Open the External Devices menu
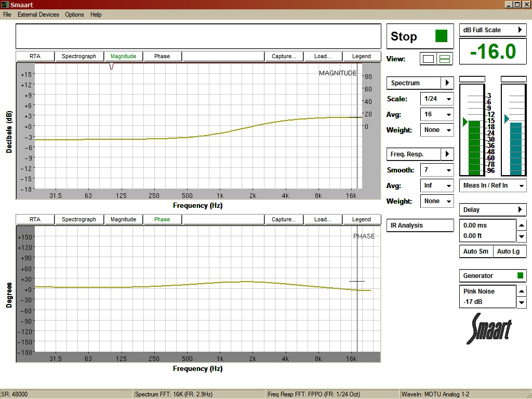Viewport: 532px width, 399px height. pyautogui.click(x=38, y=15)
